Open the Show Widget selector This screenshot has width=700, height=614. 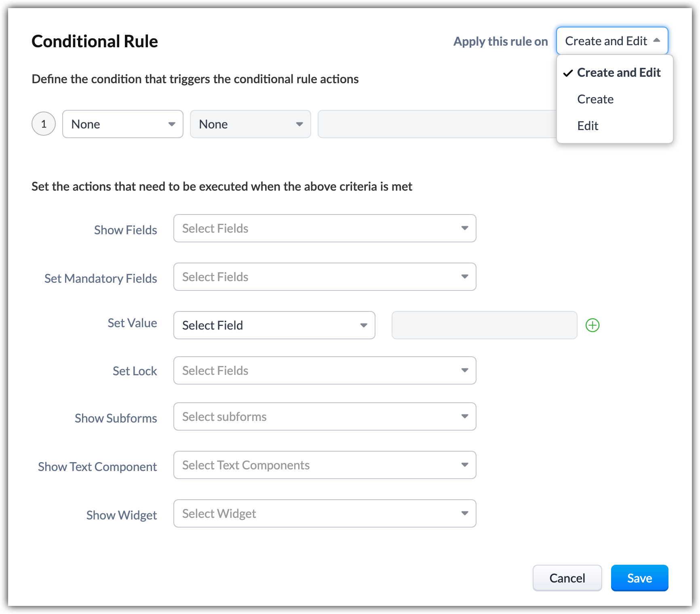(325, 513)
